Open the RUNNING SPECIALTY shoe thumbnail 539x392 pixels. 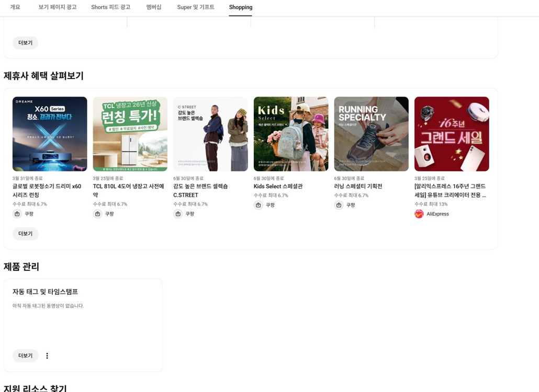(x=371, y=134)
